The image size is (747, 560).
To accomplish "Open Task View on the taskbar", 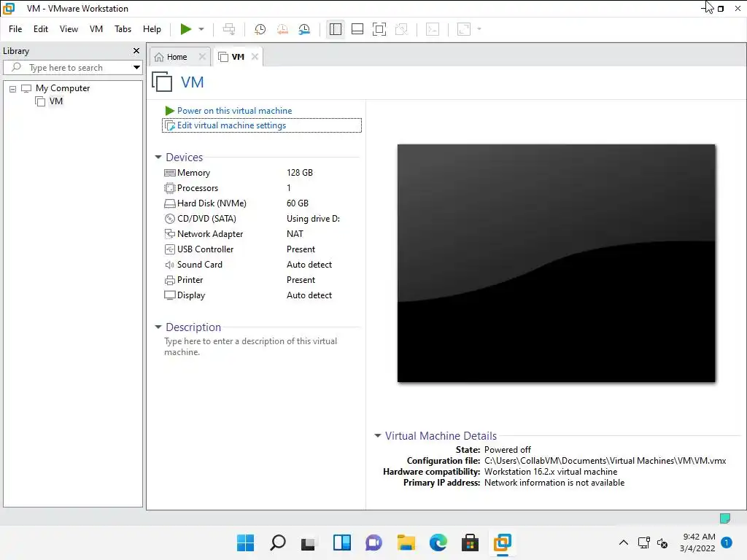I will pos(309,542).
